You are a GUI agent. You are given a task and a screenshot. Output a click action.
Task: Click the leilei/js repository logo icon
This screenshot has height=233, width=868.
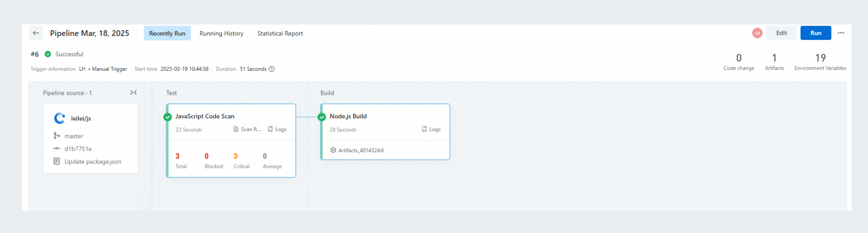point(60,118)
